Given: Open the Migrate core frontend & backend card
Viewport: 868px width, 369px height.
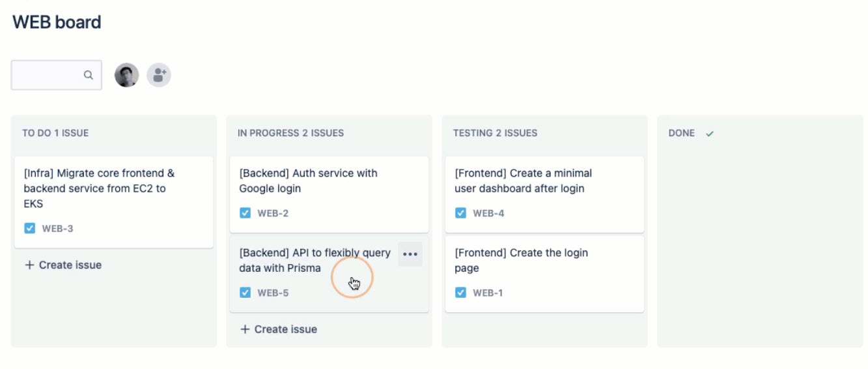Looking at the screenshot, I should pyautogui.click(x=114, y=201).
